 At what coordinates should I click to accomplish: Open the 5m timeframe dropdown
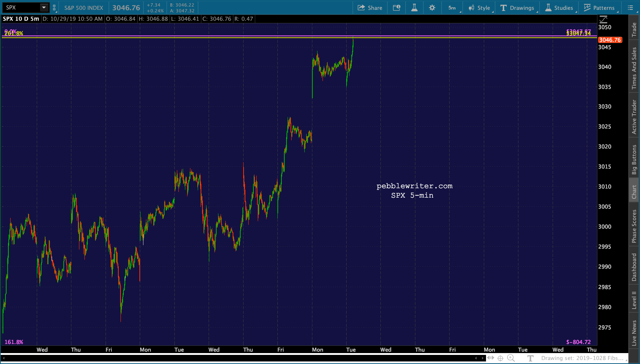coord(453,8)
